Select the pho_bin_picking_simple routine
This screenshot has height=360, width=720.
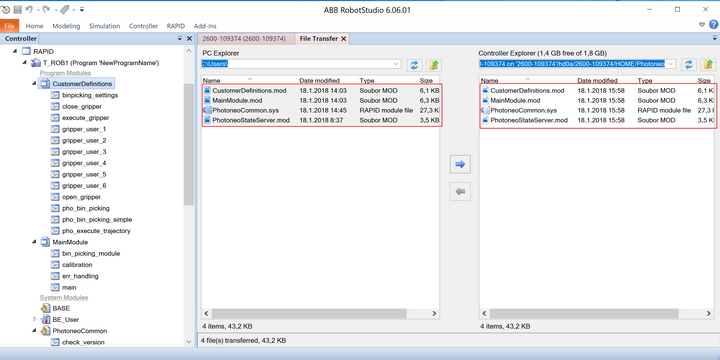coord(97,219)
